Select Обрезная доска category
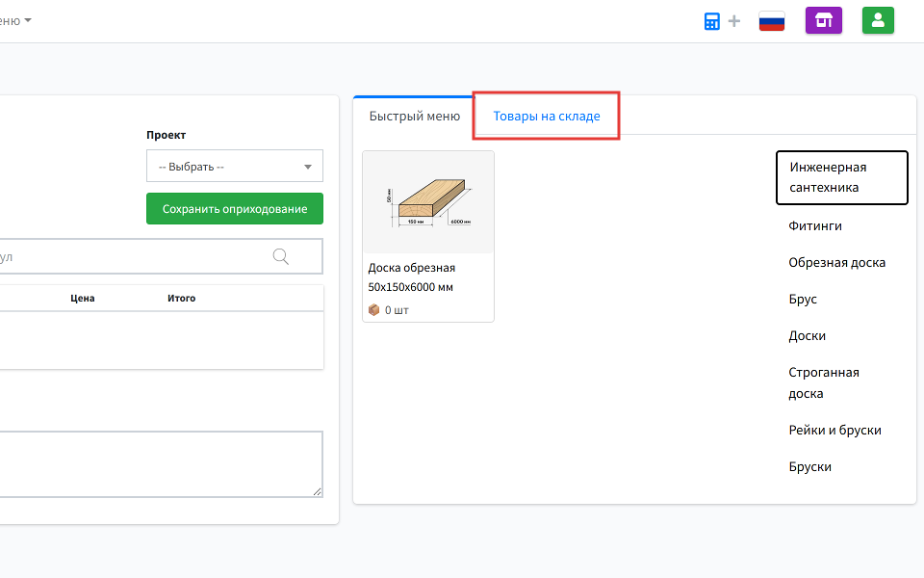 tap(836, 262)
